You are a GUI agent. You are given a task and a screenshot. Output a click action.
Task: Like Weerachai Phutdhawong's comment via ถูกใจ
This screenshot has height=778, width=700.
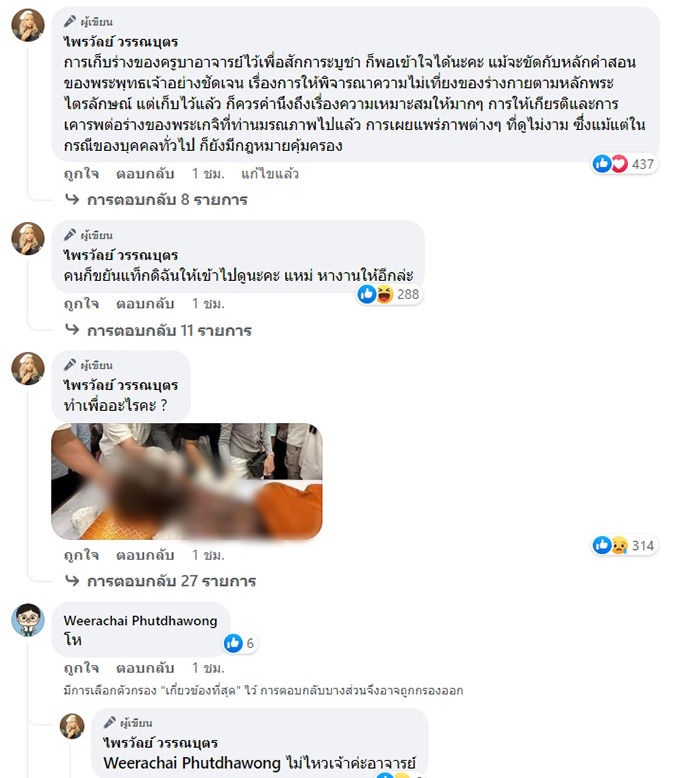point(81,668)
